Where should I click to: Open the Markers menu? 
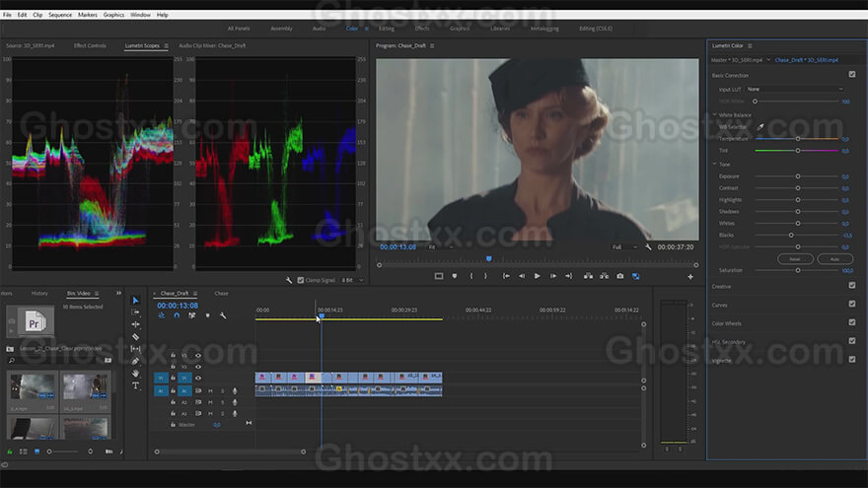point(88,15)
